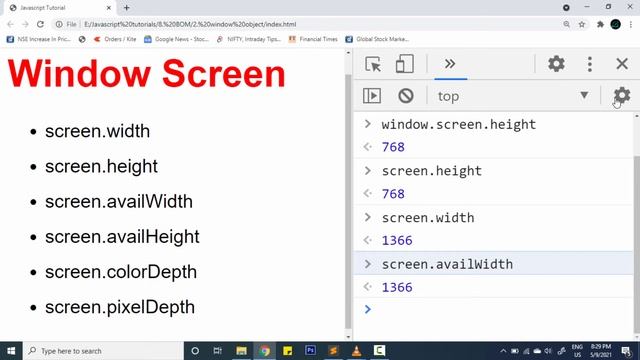640x360 pixels.
Task: Open Photoshop from taskbar
Action: [310, 351]
